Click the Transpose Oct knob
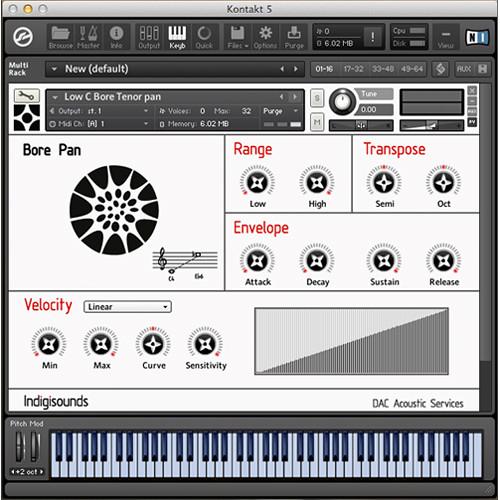This screenshot has width=500, height=500. [443, 183]
